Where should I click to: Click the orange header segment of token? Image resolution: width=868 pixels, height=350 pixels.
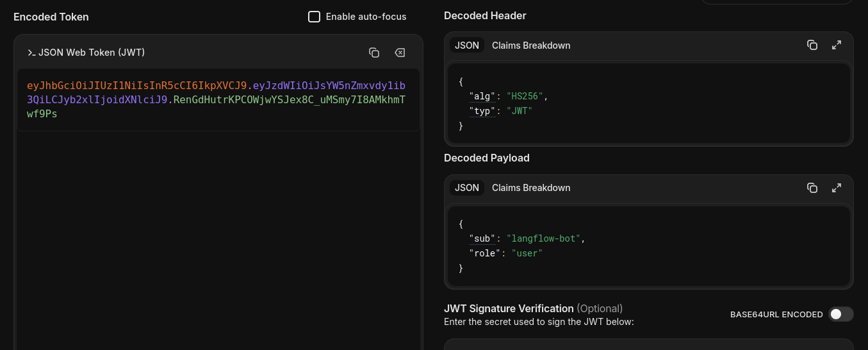point(136,85)
